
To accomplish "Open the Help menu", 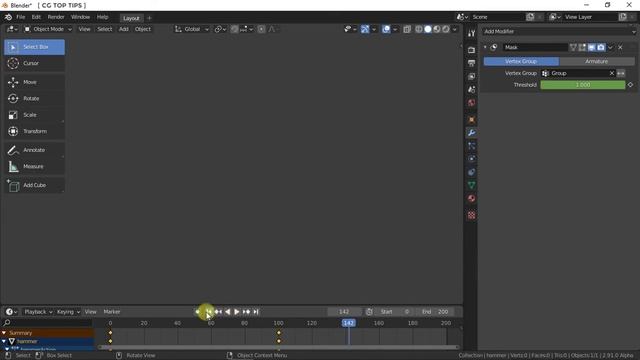I will pos(102,17).
